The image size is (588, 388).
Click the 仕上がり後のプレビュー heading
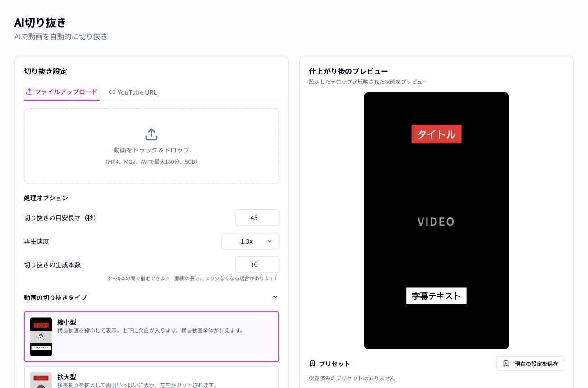point(349,71)
